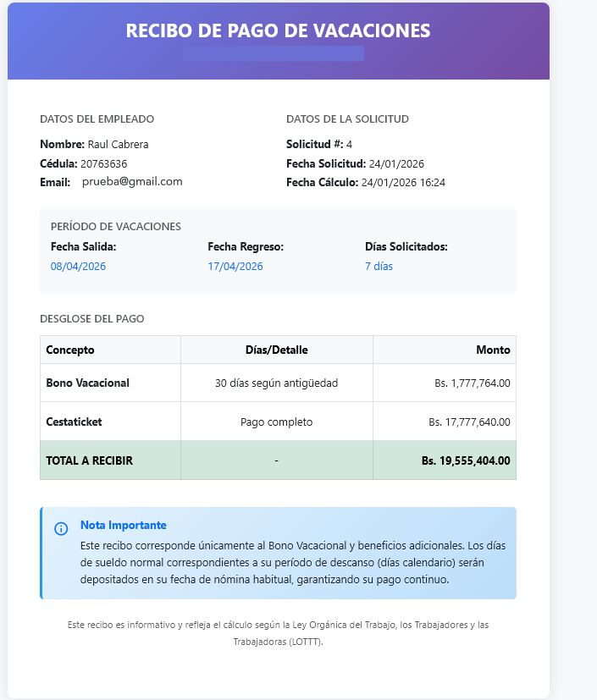
Task: Click the Cestaticket amount Bs. 17,777,640.00
Action: 469,422
